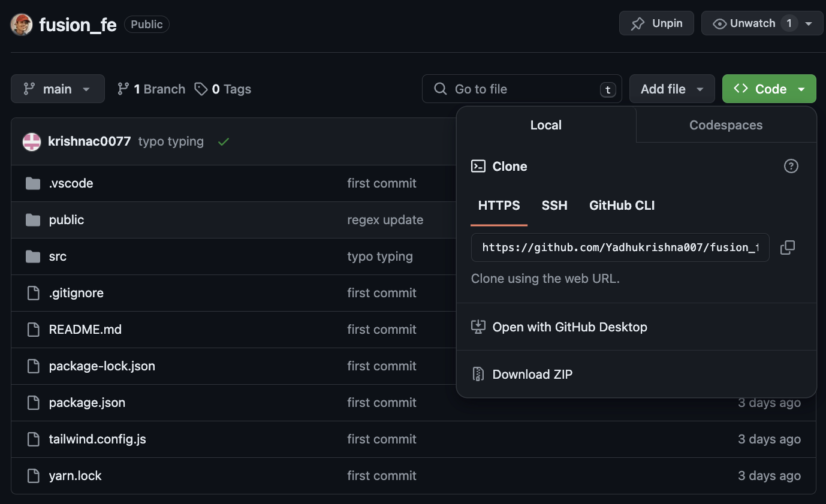Open the package.json file
Screen dimensions: 826x504
pos(87,403)
